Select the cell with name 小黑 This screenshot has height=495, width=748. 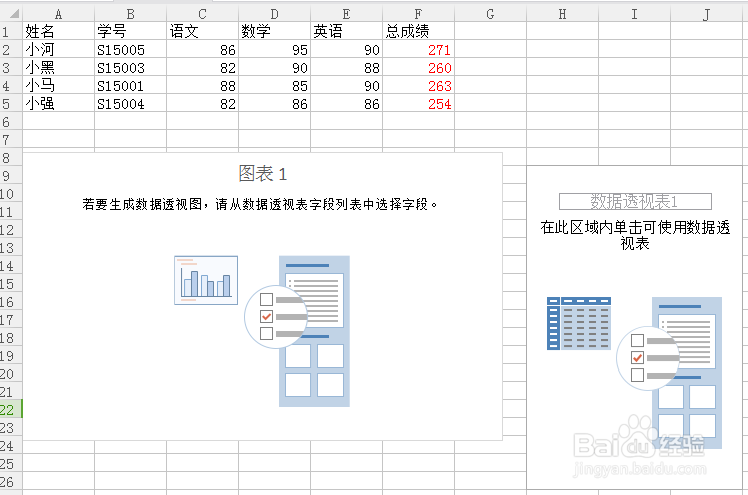[58, 67]
